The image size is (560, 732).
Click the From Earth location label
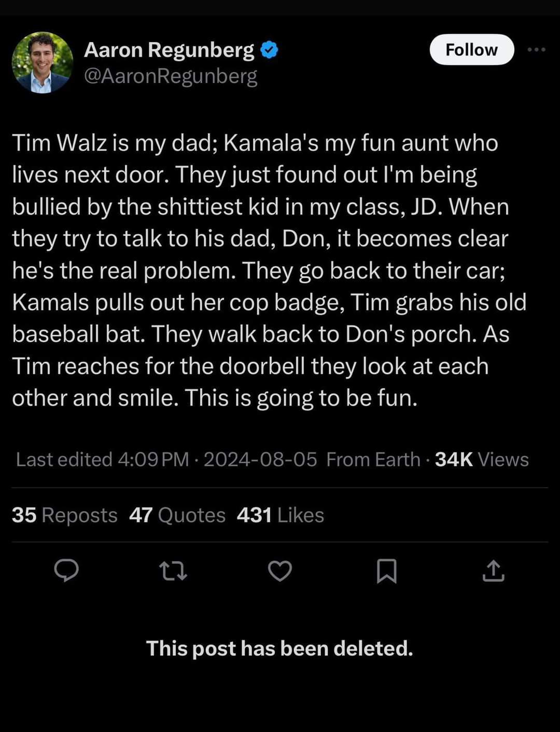[x=373, y=460]
